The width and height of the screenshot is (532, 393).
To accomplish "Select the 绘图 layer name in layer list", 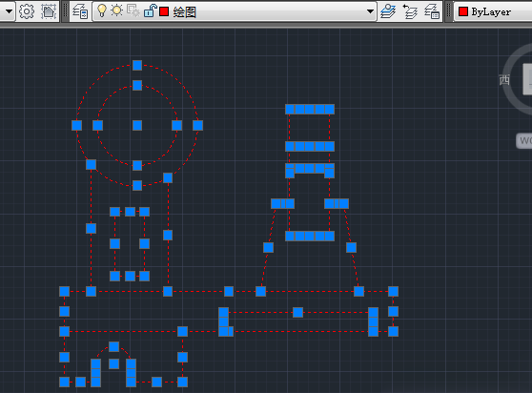I will (185, 11).
